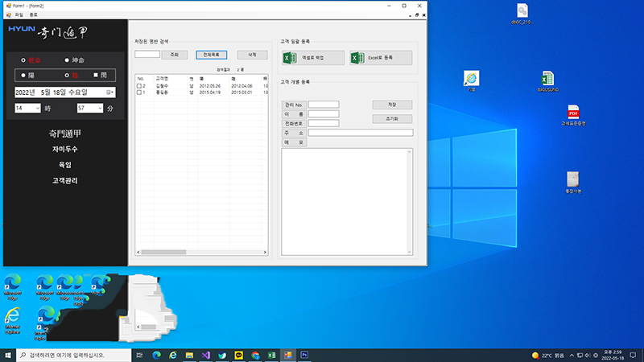
Task: Open the taskbar clock showing 2022-05-18
Action: pyautogui.click(x=613, y=356)
